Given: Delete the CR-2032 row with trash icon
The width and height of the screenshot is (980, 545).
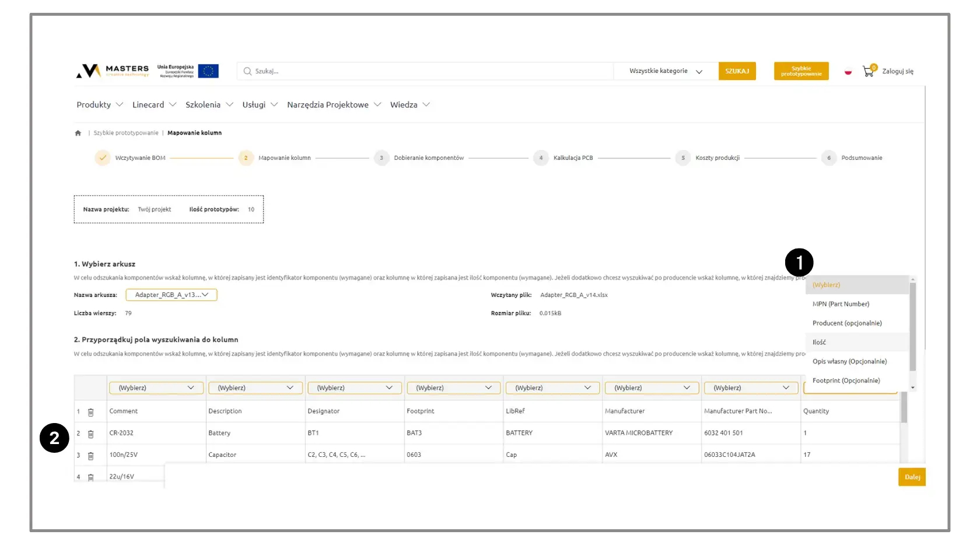Looking at the screenshot, I should coord(91,434).
